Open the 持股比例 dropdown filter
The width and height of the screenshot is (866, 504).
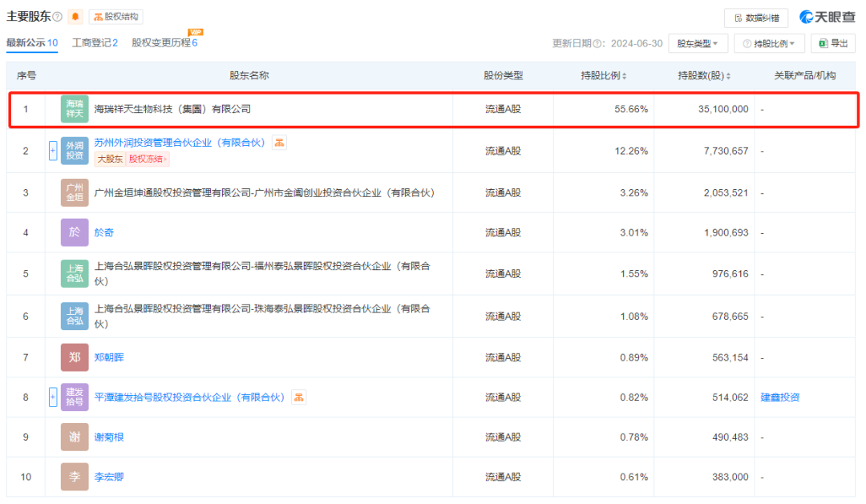[768, 43]
